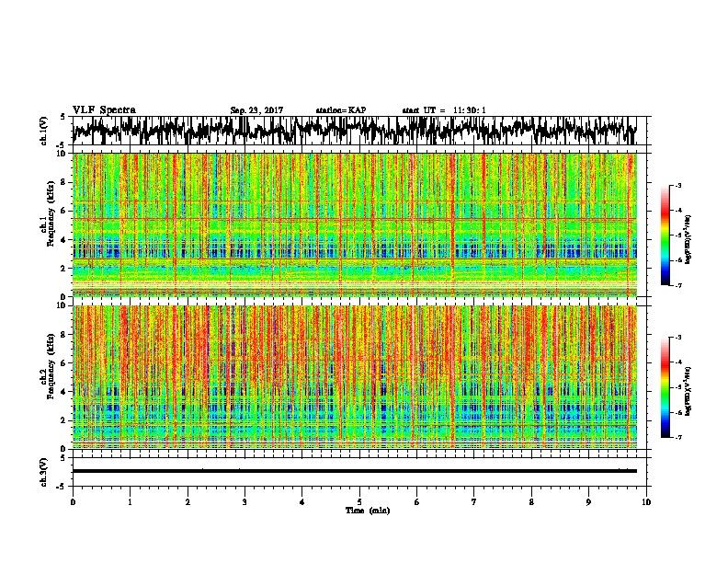The image size is (728, 563).
Task: Click time axis tick label "9"
Action: (588, 502)
